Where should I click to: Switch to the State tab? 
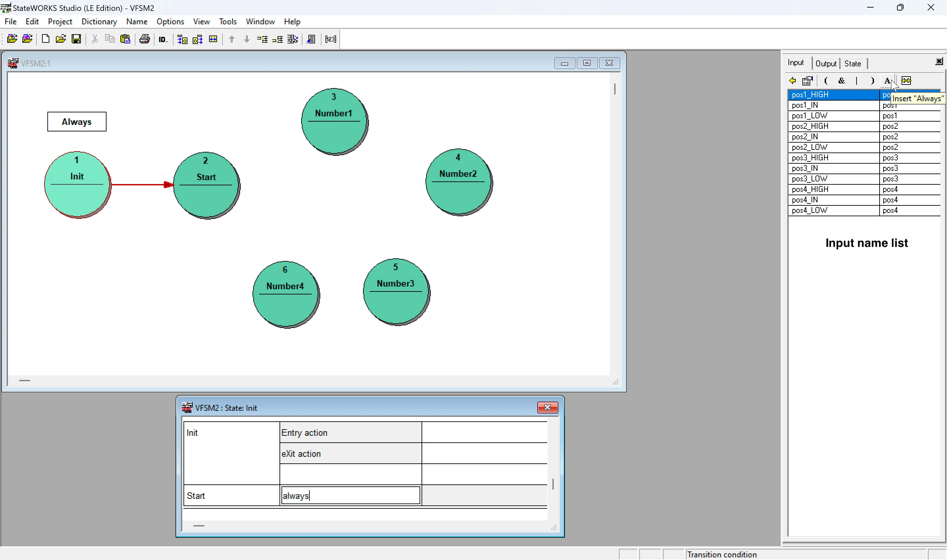[x=853, y=63]
